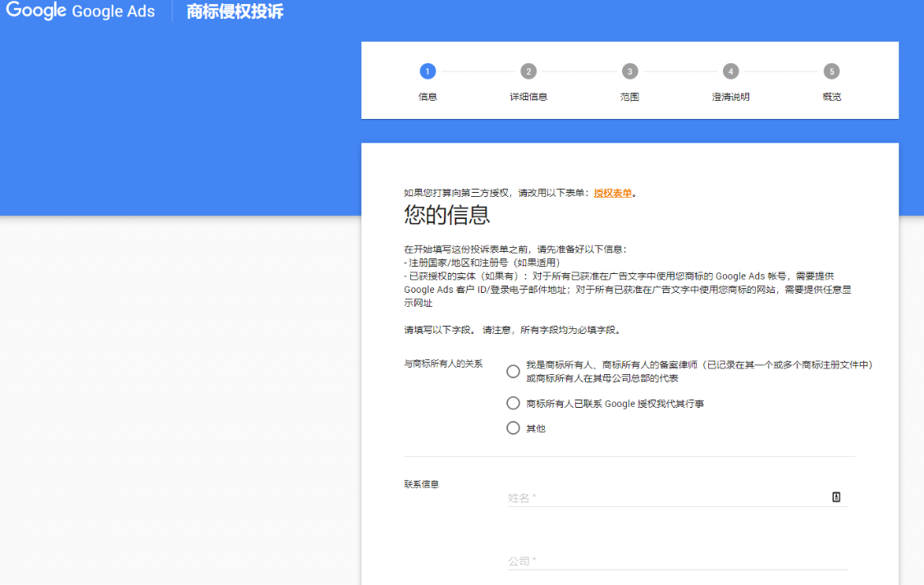The image size is (924, 585).
Task: Click the 信息 step label
Action: coord(428,97)
